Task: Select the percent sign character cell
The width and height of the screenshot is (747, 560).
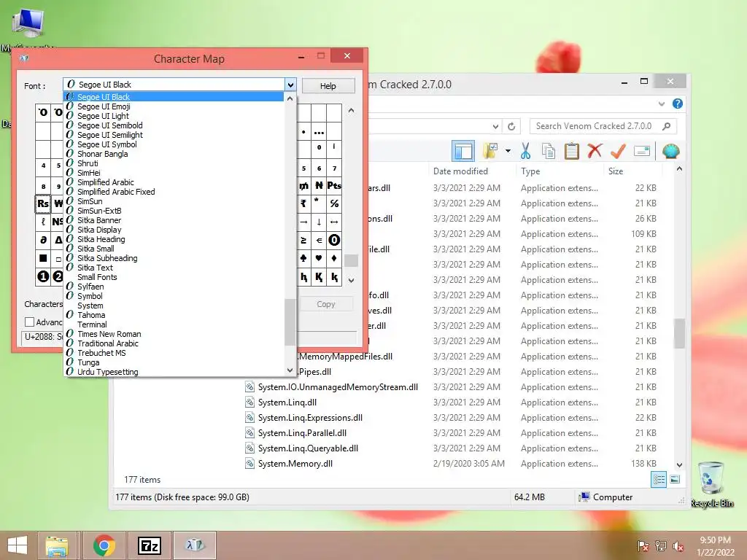Action: pos(334,204)
